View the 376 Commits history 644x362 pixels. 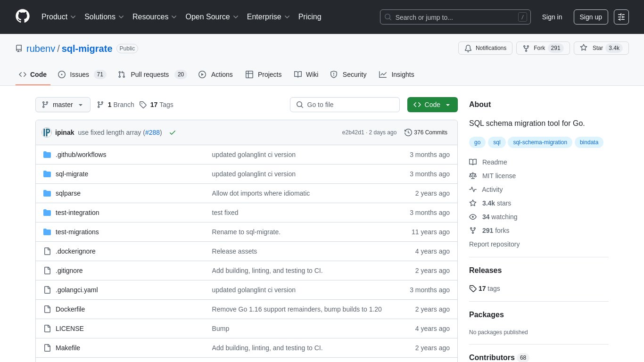pyautogui.click(x=426, y=132)
